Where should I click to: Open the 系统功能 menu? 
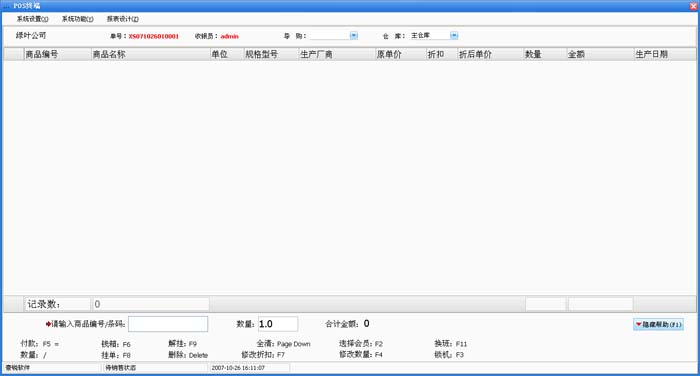(78, 19)
